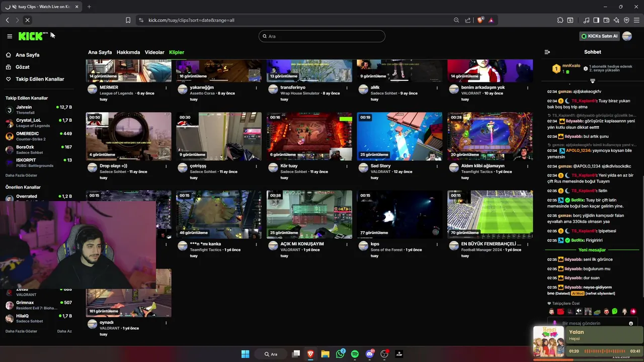Click the KICKs Satın Al button
644x362 pixels.
pyautogui.click(x=599, y=36)
